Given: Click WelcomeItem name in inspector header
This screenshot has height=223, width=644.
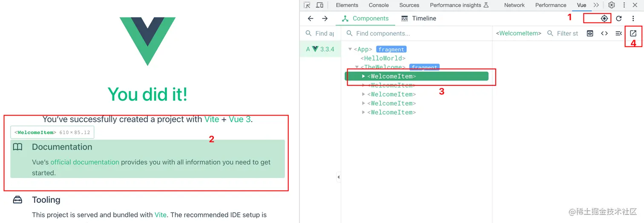Looking at the screenshot, I should 518,33.
